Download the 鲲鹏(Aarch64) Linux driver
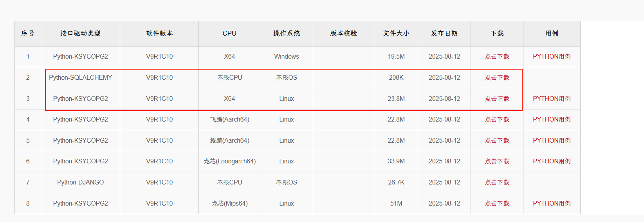This screenshot has height=222, width=644. (497, 141)
